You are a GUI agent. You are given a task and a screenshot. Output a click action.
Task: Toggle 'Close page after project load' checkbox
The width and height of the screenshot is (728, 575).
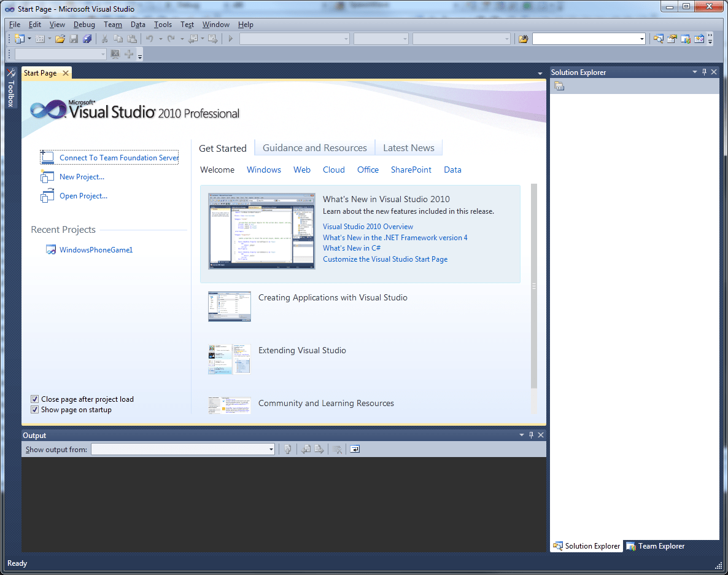34,399
